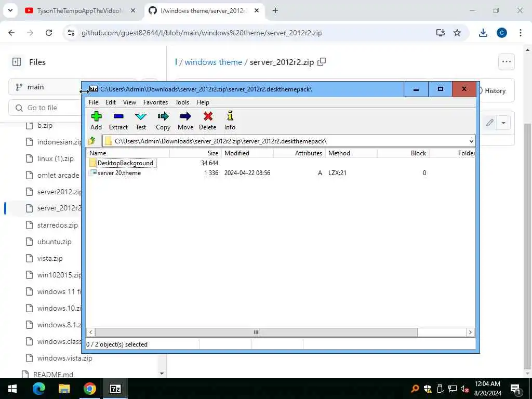Expand the edit options dropdown arrow

(503, 123)
